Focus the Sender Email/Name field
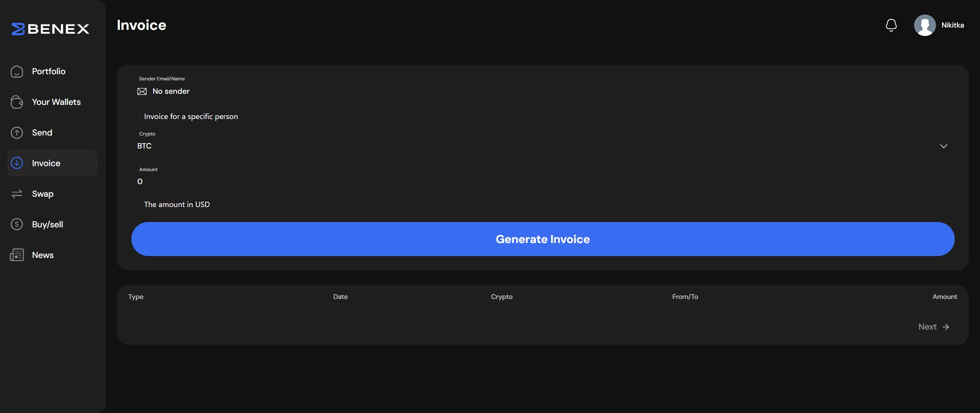 coord(543,91)
